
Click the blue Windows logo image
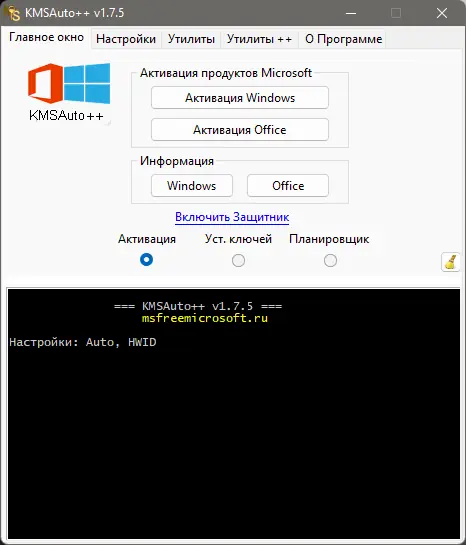click(x=87, y=83)
